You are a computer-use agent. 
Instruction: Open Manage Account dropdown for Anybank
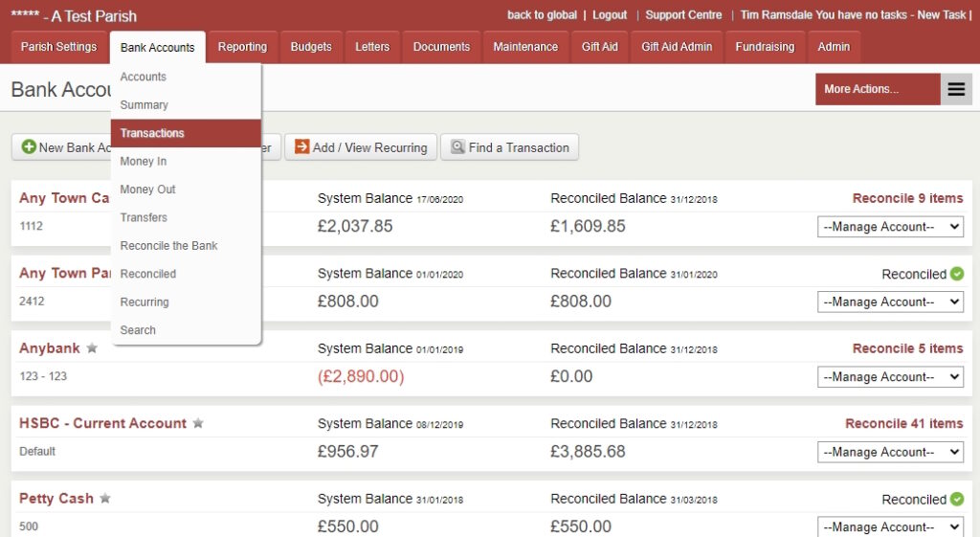(x=890, y=377)
